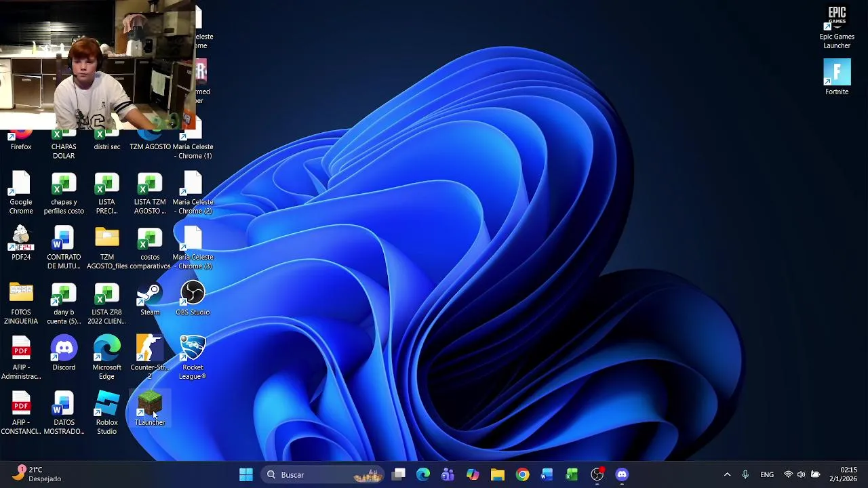Open the volume speaker tray icon
Viewport: 868px width, 488px height.
point(802,474)
